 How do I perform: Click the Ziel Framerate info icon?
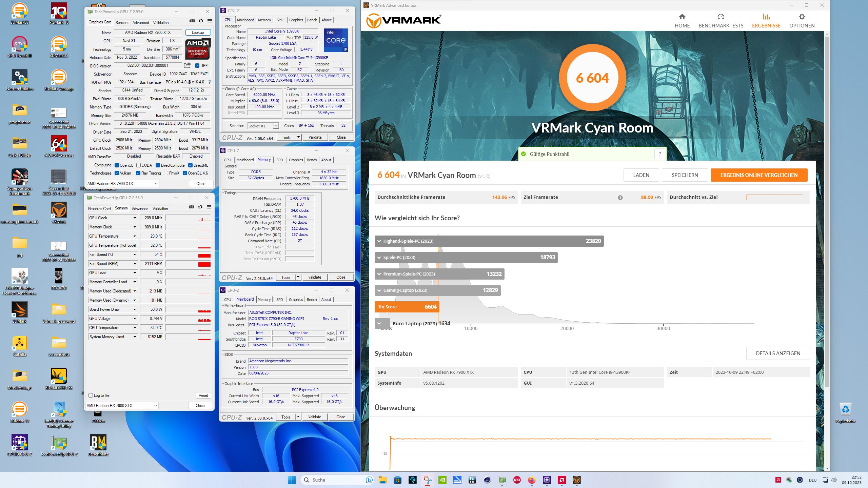[x=620, y=198]
